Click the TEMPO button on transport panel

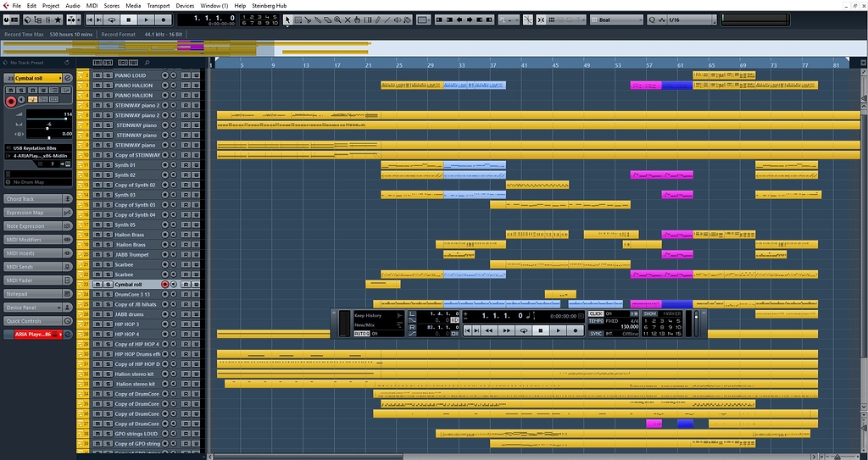[597, 321]
